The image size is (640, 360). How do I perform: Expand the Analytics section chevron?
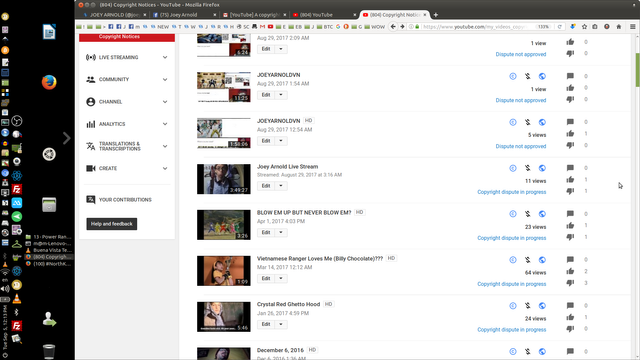(x=165, y=124)
